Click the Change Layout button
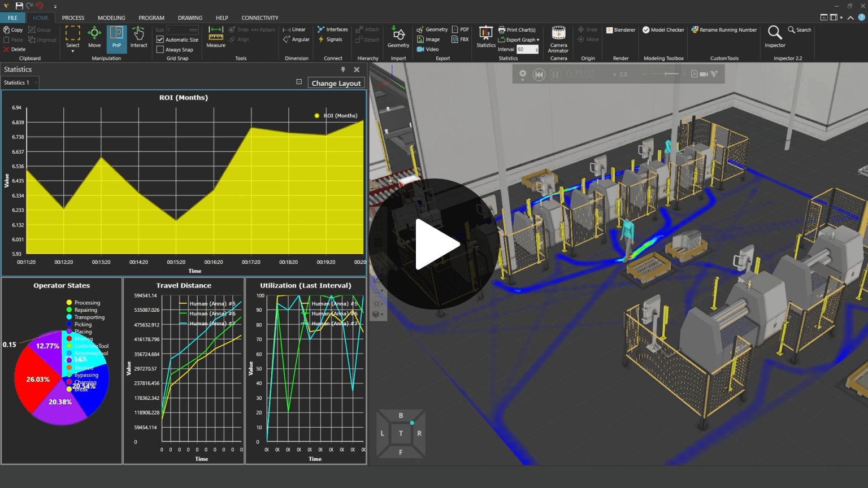 (x=336, y=83)
